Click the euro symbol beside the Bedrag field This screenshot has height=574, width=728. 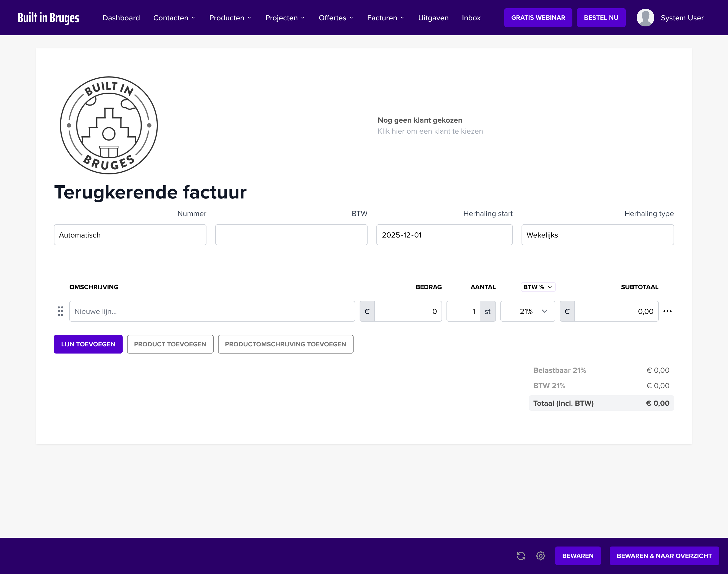pos(367,311)
